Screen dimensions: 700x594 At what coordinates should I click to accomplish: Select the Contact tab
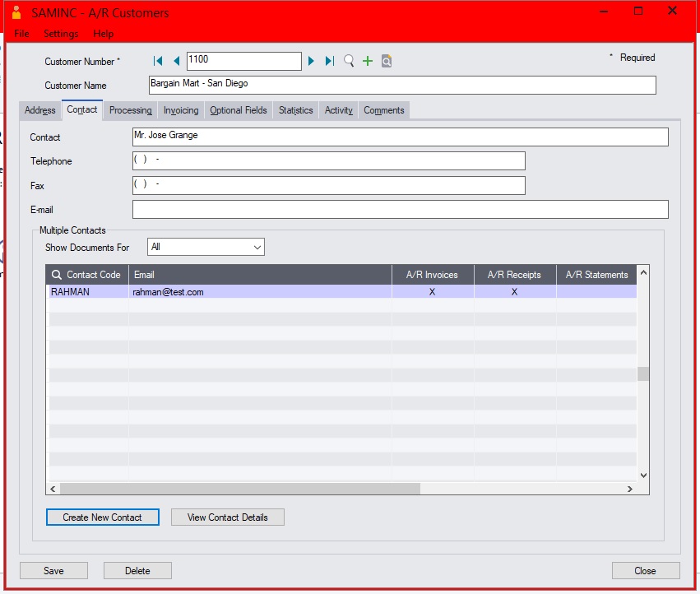(x=82, y=109)
